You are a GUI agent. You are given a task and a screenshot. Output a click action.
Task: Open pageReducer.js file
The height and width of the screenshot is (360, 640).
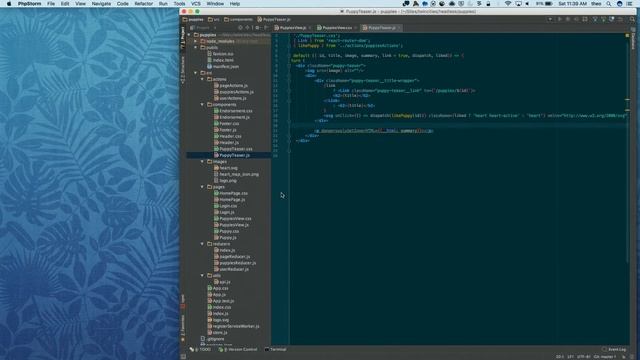pos(232,257)
